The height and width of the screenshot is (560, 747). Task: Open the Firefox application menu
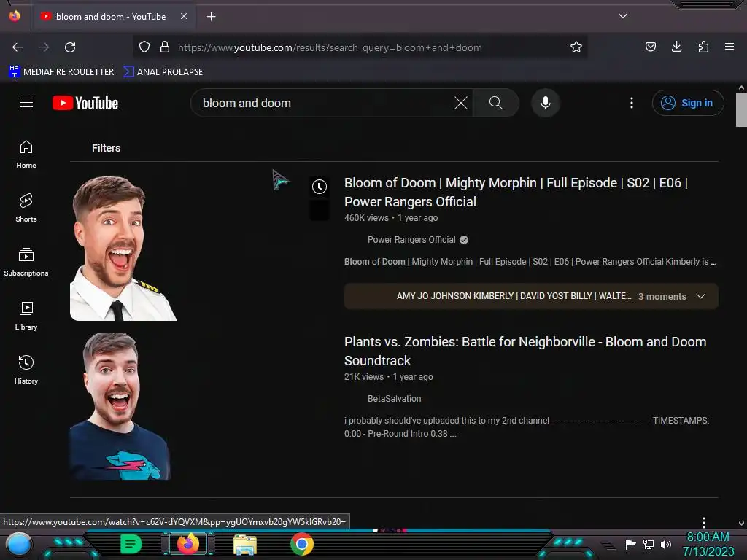click(x=729, y=47)
